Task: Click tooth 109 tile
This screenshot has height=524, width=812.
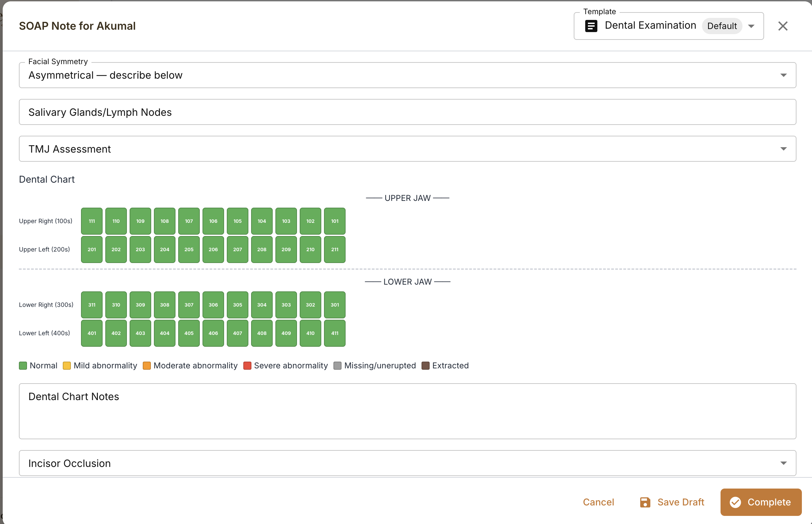Action: 140,221
